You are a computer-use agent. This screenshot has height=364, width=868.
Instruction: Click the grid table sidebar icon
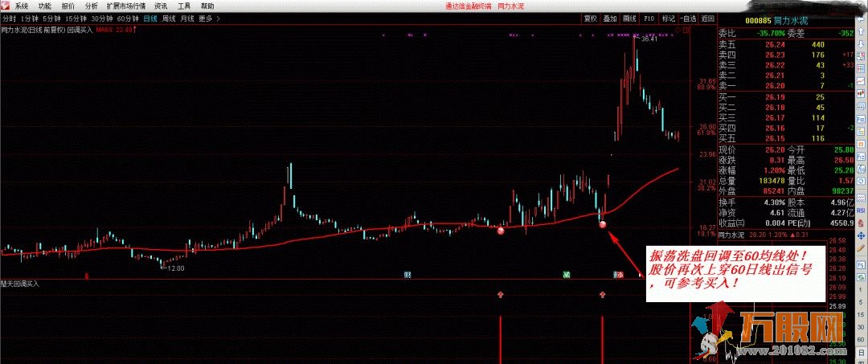pos(861,67)
